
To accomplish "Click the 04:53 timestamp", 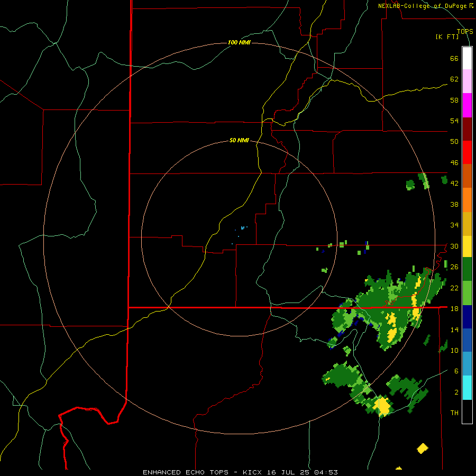I will click(326, 472).
